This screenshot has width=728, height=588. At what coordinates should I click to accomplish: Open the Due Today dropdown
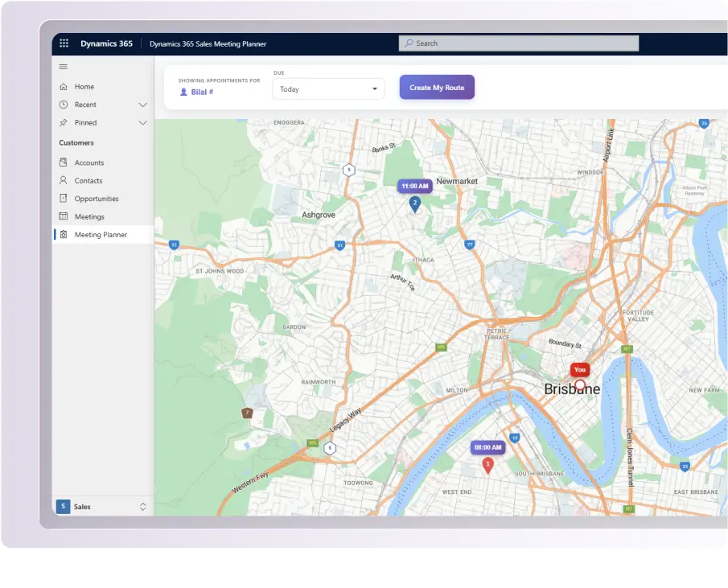(328, 88)
